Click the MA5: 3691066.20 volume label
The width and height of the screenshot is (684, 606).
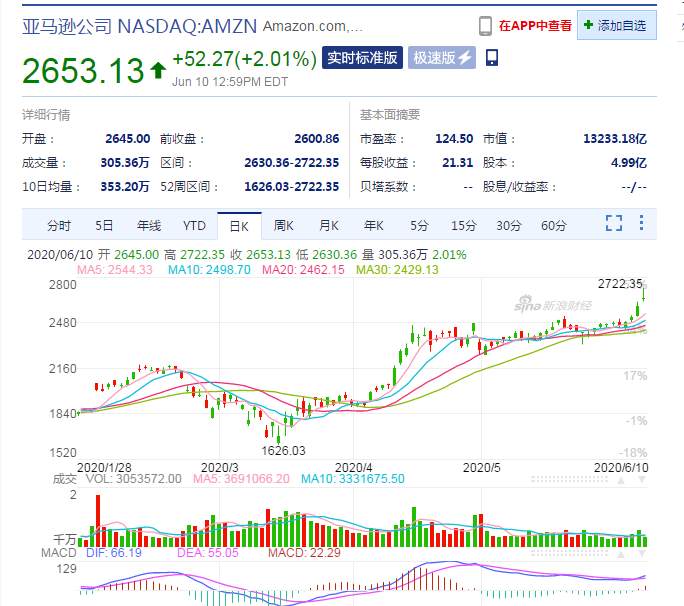click(x=241, y=479)
